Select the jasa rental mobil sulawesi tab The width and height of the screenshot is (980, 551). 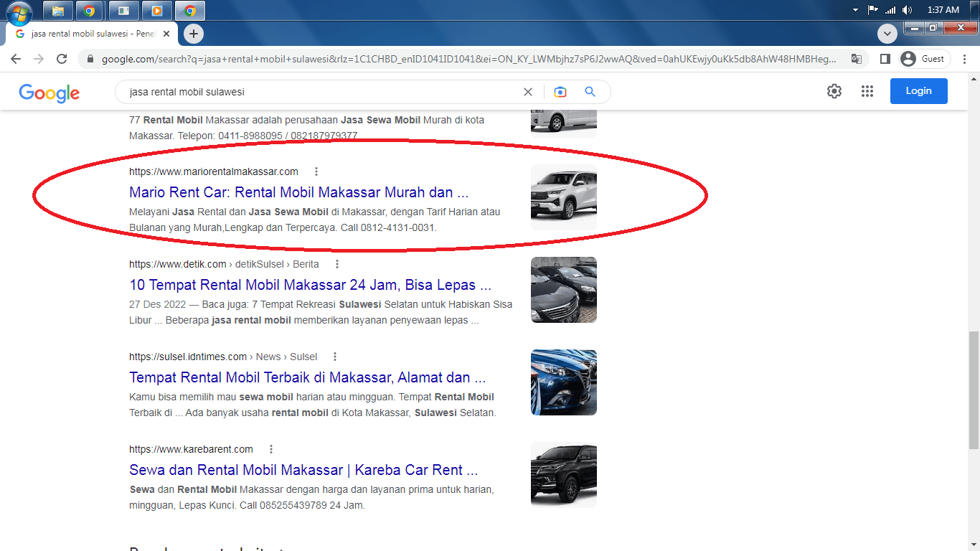click(x=90, y=34)
